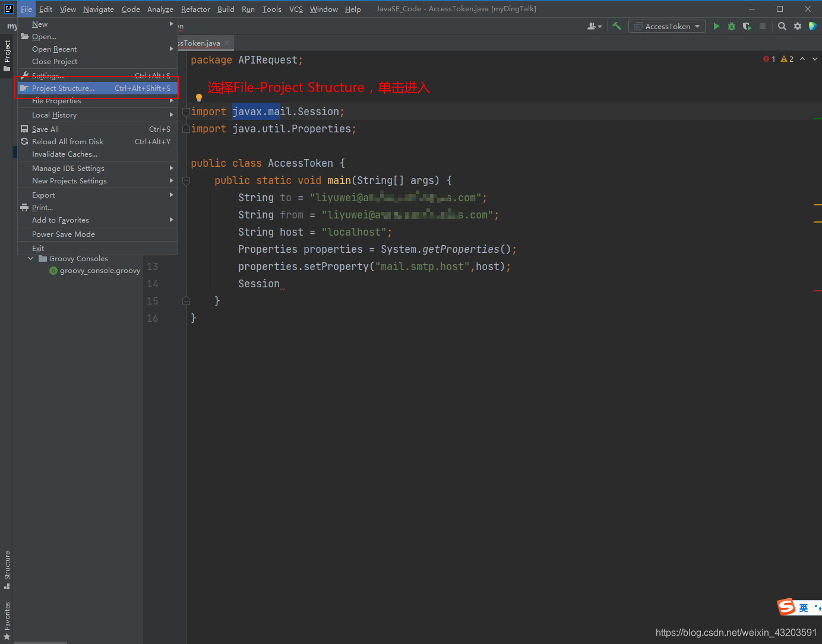Screen dimensions: 822x644
Task: Click the Groovy Consoles folder icon
Action: click(x=43, y=259)
